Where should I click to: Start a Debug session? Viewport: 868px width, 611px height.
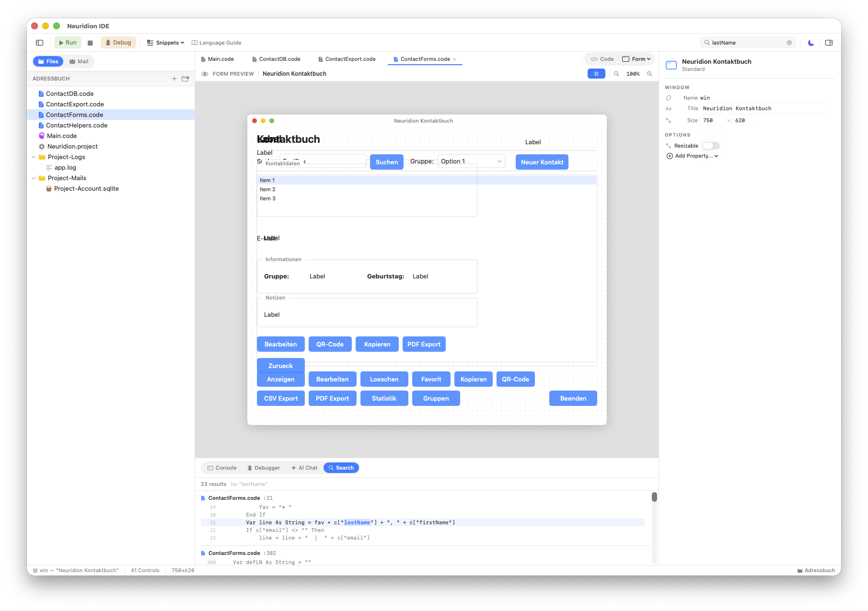(x=118, y=42)
